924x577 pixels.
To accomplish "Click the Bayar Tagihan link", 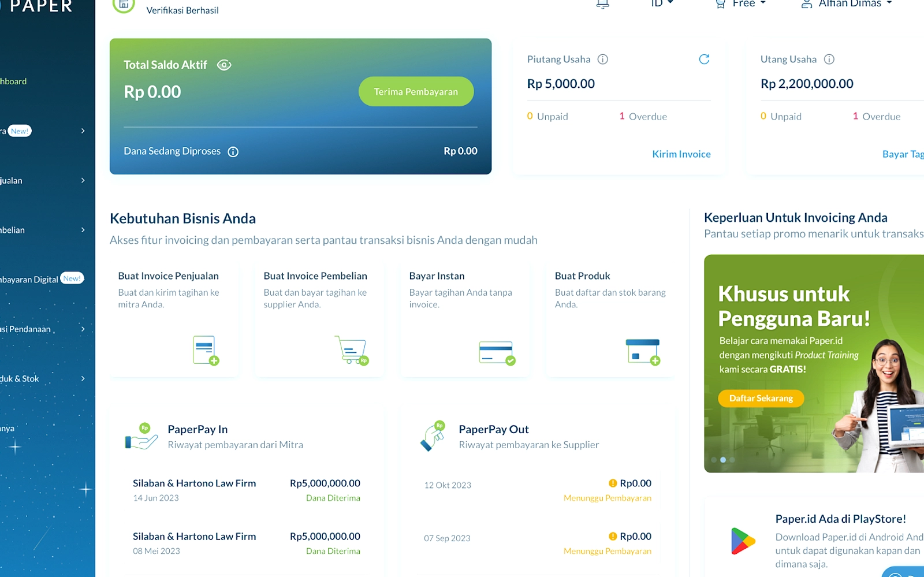I will click(x=903, y=154).
